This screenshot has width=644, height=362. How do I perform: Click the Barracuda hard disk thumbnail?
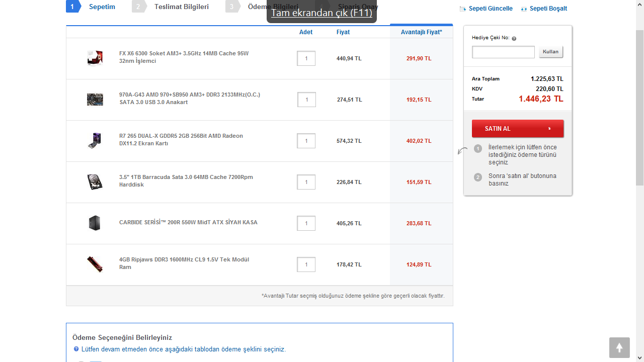pos(95,182)
